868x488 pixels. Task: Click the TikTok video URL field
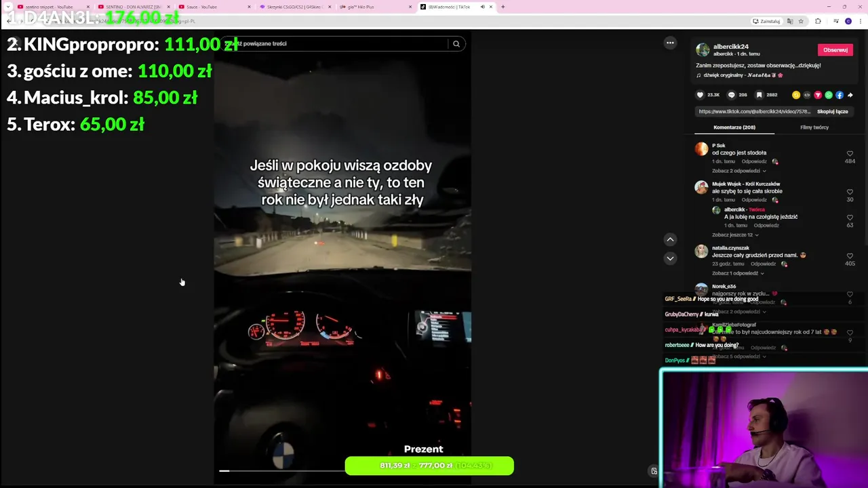tap(754, 111)
